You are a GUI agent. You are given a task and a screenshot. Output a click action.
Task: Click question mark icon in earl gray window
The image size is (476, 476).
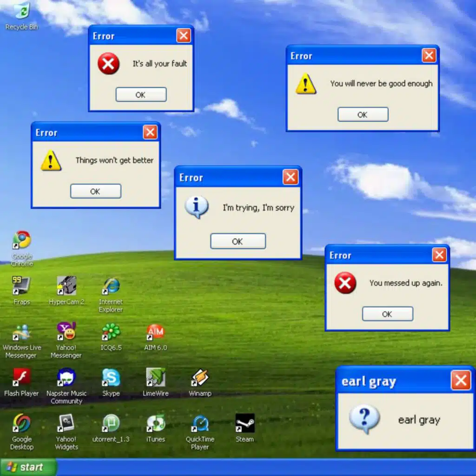[364, 419]
